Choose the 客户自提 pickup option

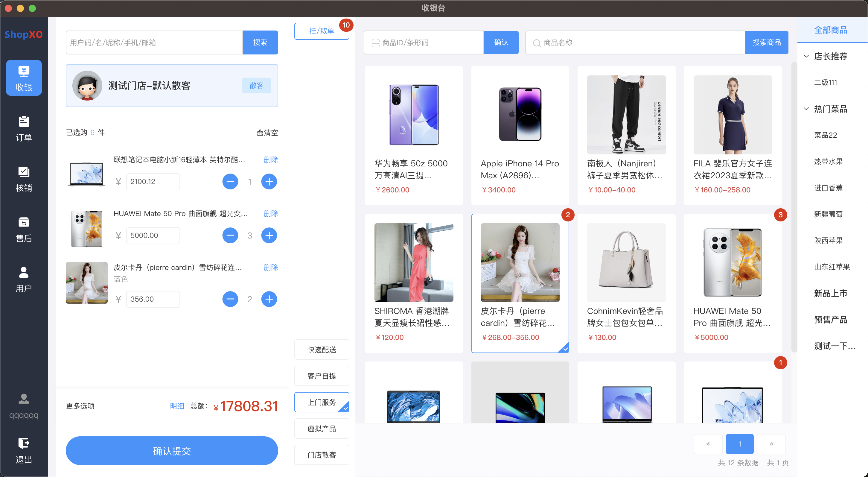pyautogui.click(x=322, y=376)
